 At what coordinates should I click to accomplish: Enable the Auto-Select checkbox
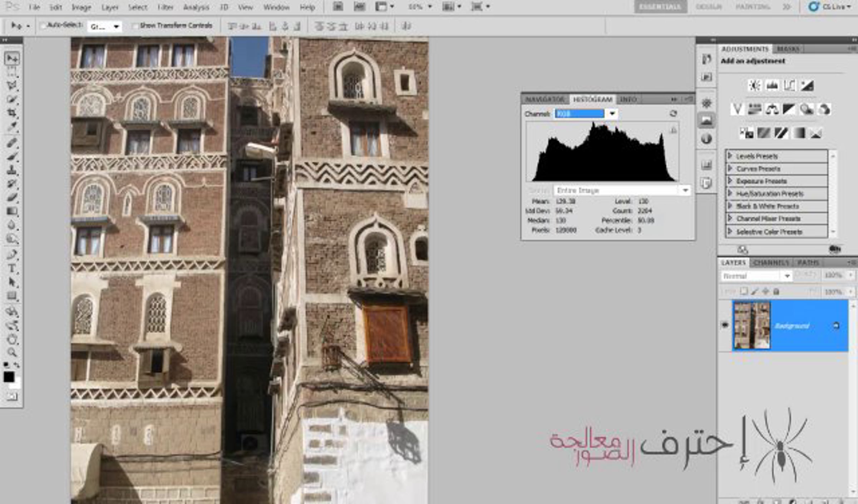(43, 25)
